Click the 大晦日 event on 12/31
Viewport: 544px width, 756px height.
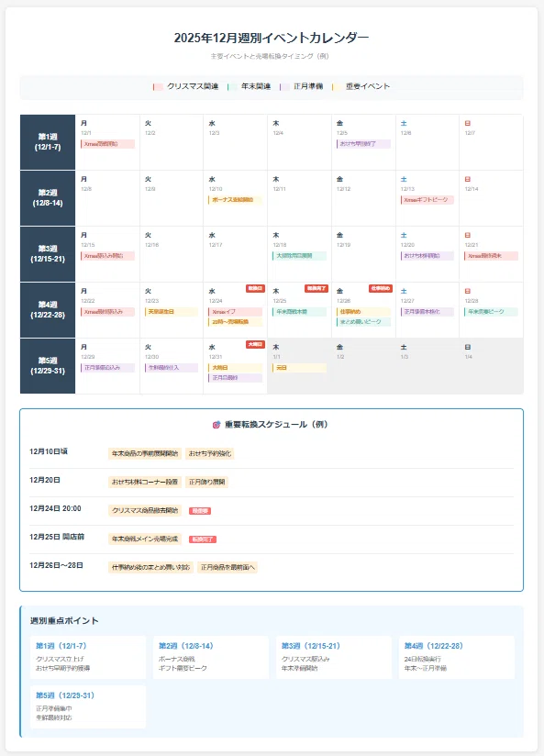point(236,367)
